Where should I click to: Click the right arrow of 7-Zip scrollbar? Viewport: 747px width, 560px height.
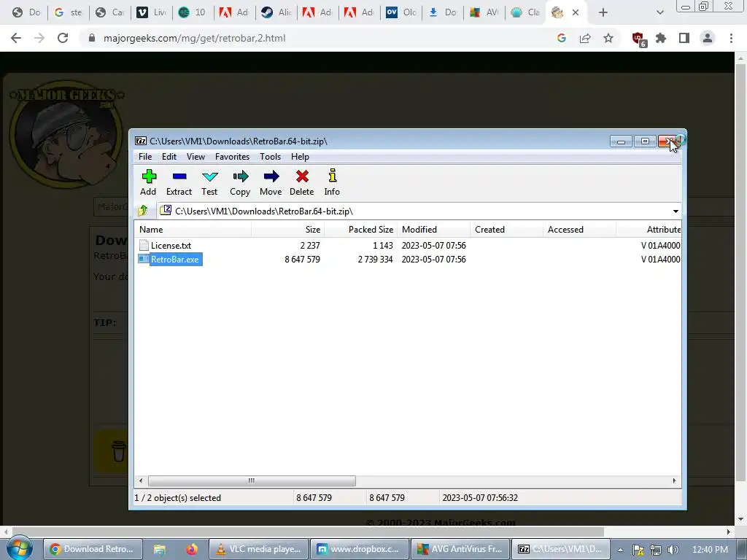click(674, 481)
